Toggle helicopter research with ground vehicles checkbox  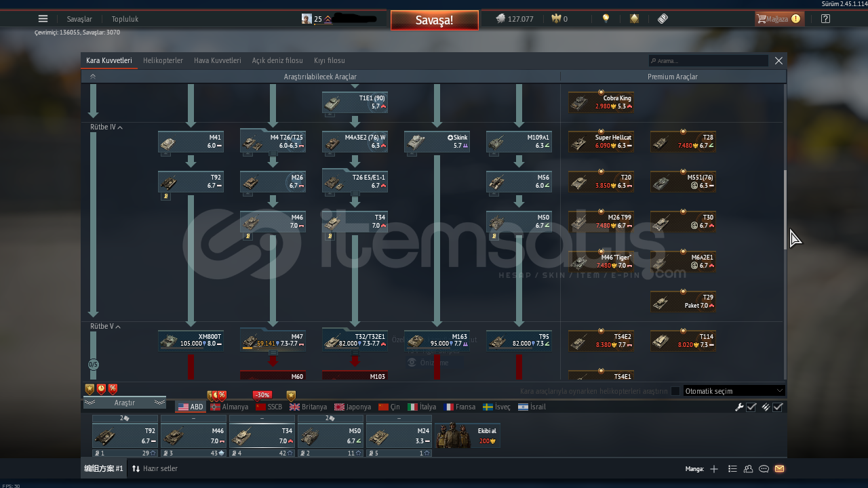pyautogui.click(x=675, y=391)
